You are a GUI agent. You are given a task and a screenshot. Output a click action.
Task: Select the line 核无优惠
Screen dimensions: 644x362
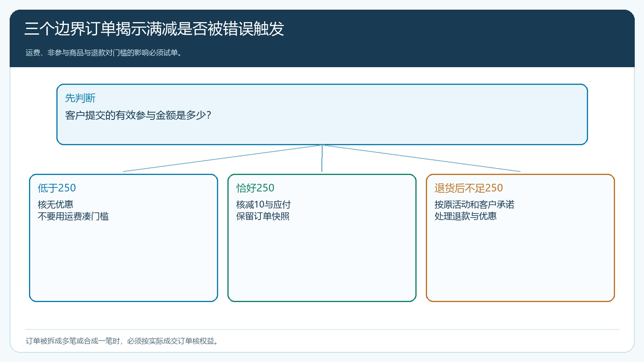point(56,204)
